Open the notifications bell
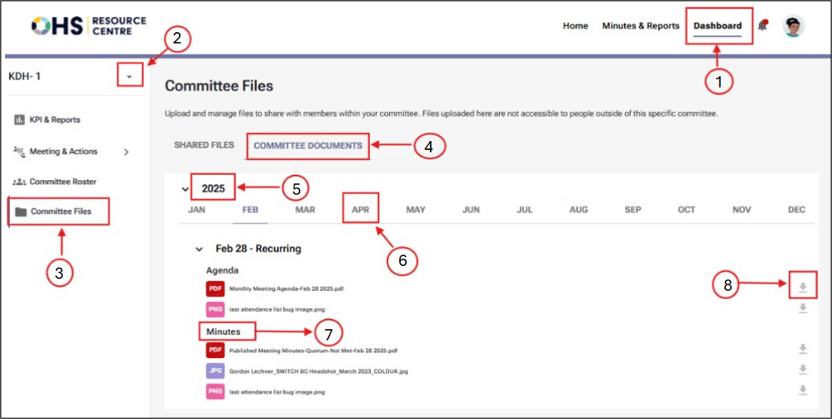832x419 pixels. 762,25
